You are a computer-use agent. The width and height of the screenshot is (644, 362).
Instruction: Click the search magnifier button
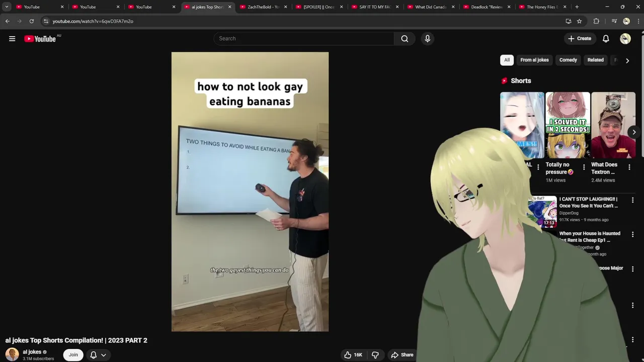405,39
